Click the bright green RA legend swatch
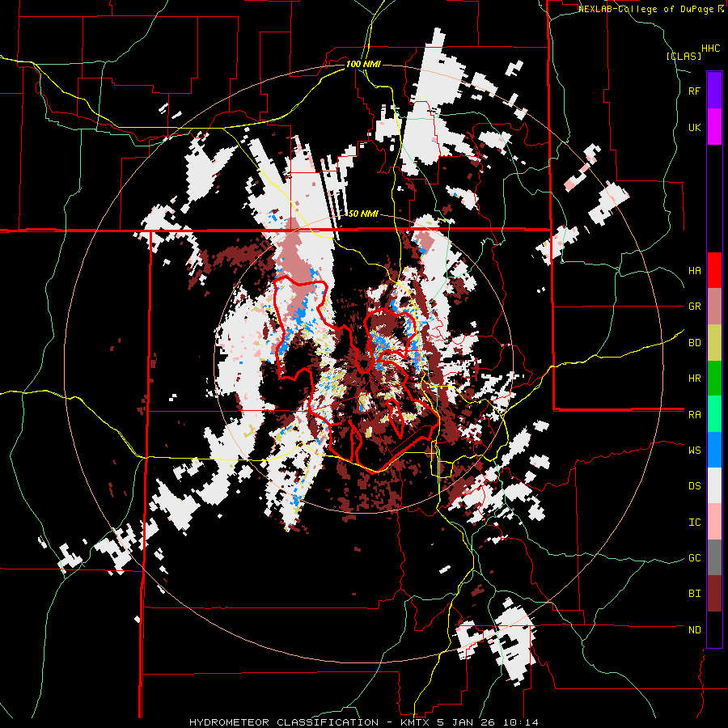Screen dimensions: 728x728 click(x=714, y=414)
